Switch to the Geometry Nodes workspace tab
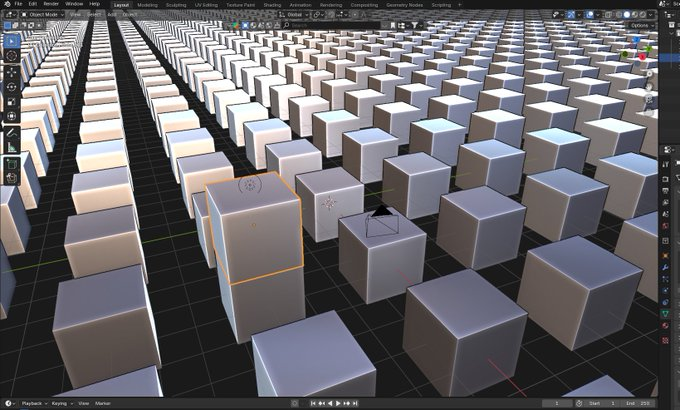This screenshot has width=680, height=410. 405,5
